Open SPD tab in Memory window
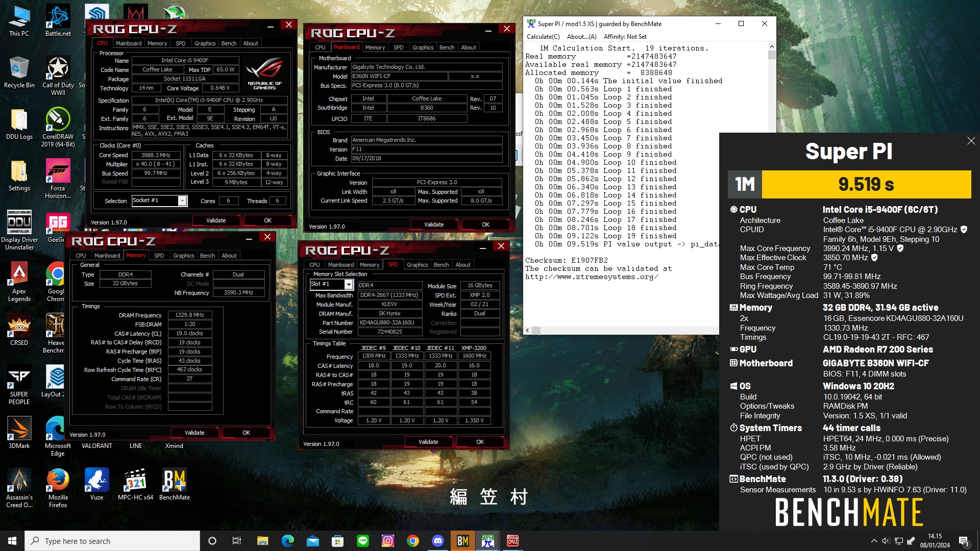Screen dimensions: 980x551 pyautogui.click(x=159, y=256)
